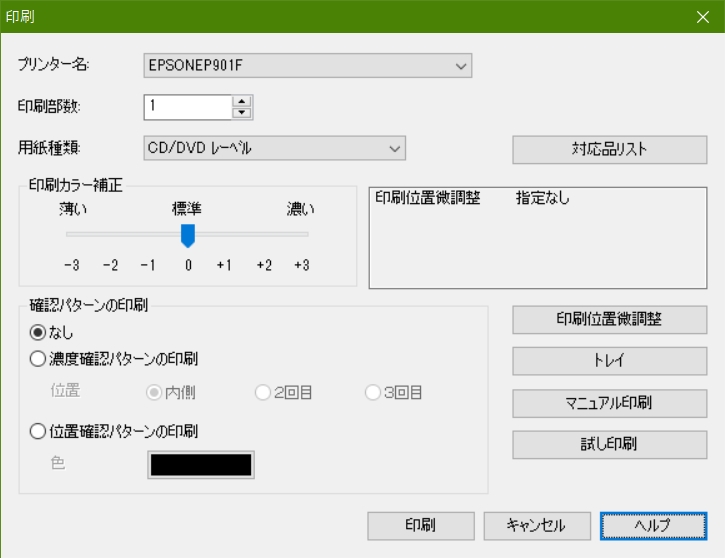Select 濃度確認パターンの印刷 radio option
This screenshot has height=558, width=725.
click(x=38, y=359)
